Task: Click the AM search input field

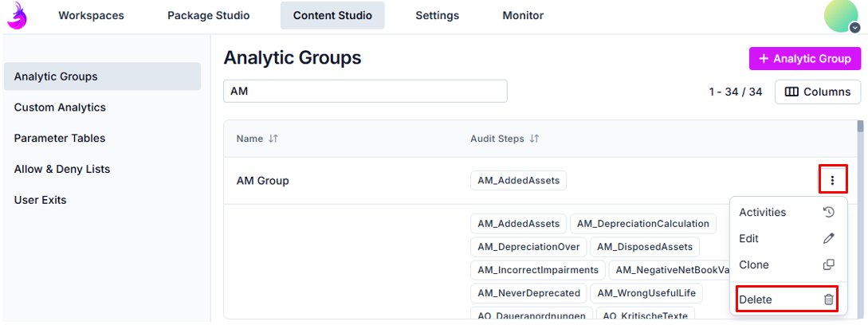Action: 365,92
